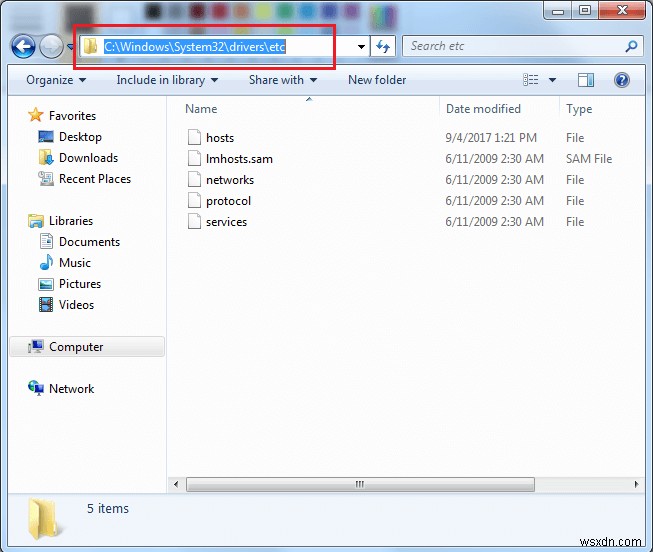Select the protocol file icon
The image size is (653, 552).
point(194,200)
